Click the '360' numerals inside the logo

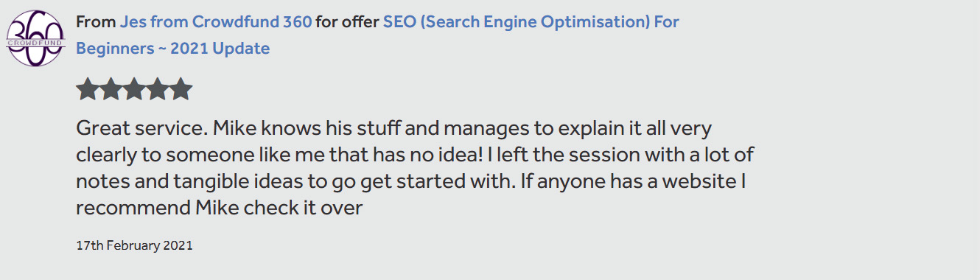(x=36, y=28)
